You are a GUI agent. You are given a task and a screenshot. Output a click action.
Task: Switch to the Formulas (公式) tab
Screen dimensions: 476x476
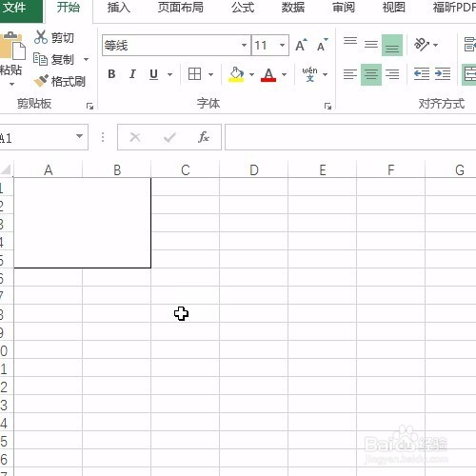coord(243,8)
